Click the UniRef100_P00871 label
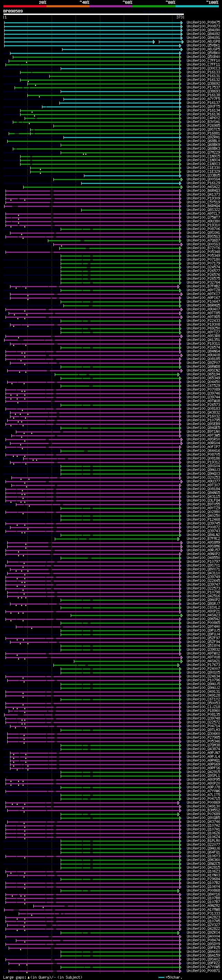The image size is (222, 980). tap(203, 970)
